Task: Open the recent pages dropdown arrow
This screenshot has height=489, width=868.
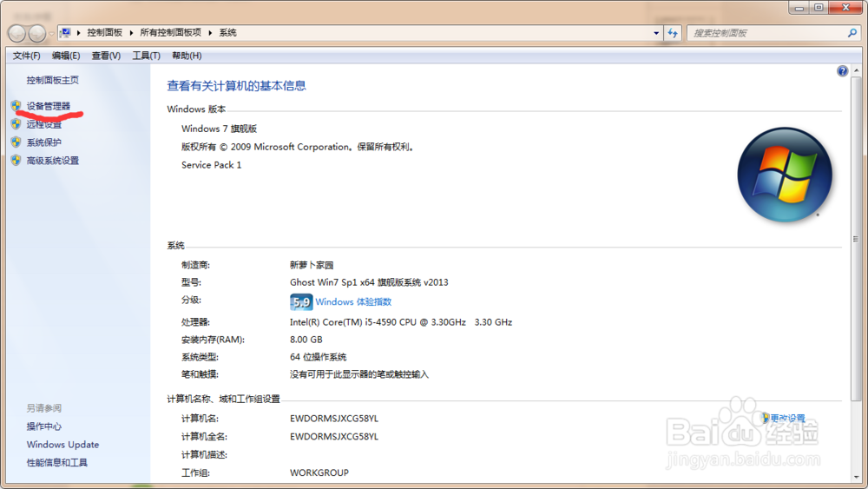Action: (x=51, y=33)
